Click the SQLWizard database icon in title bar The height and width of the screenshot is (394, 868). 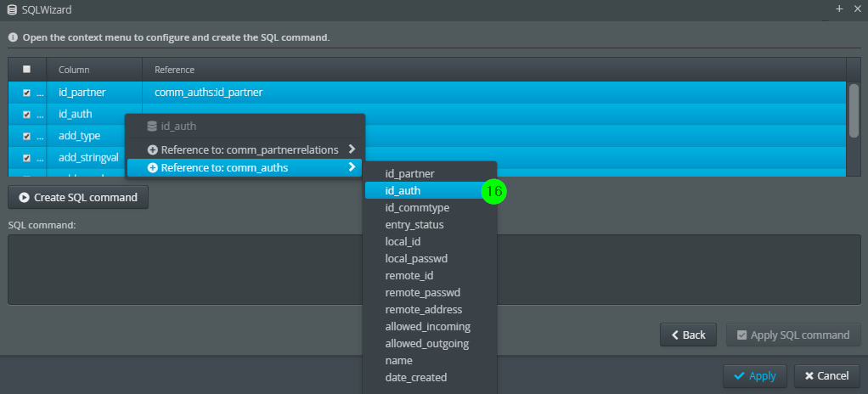tap(12, 9)
